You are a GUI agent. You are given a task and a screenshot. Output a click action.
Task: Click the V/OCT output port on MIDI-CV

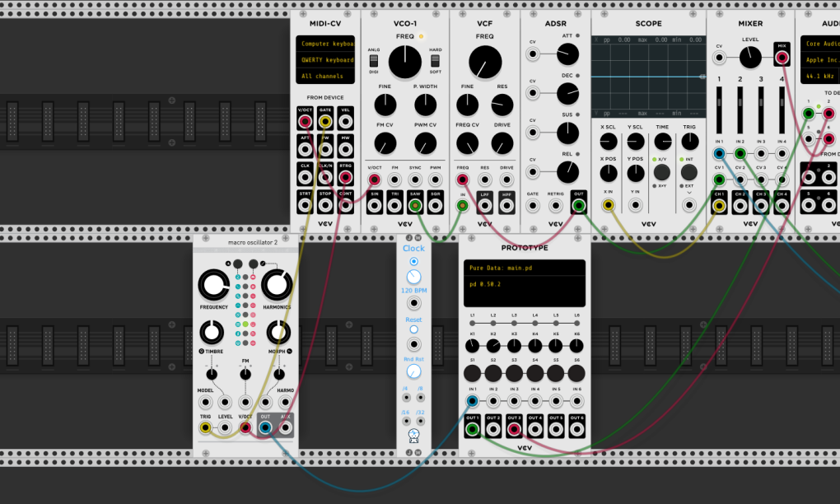tap(305, 122)
